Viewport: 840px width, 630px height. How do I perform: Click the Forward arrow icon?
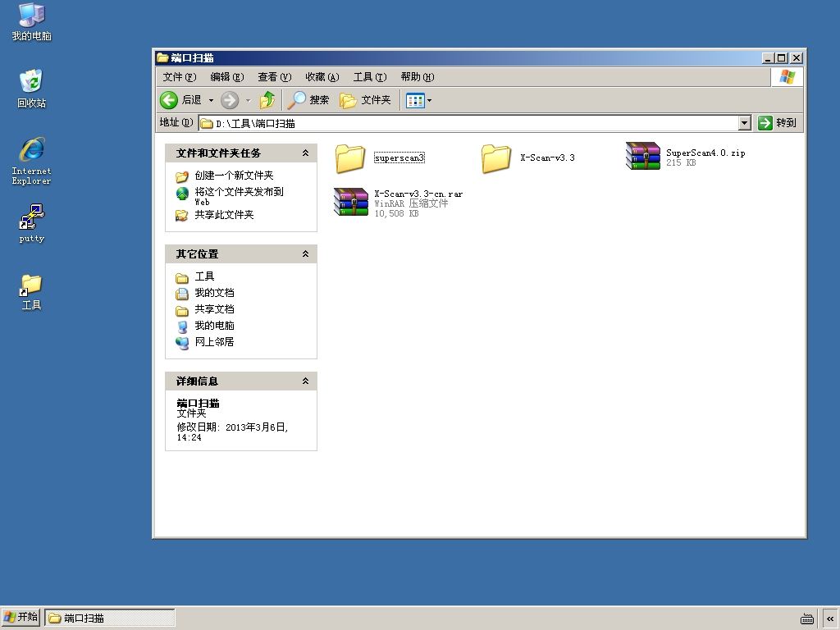(230, 100)
